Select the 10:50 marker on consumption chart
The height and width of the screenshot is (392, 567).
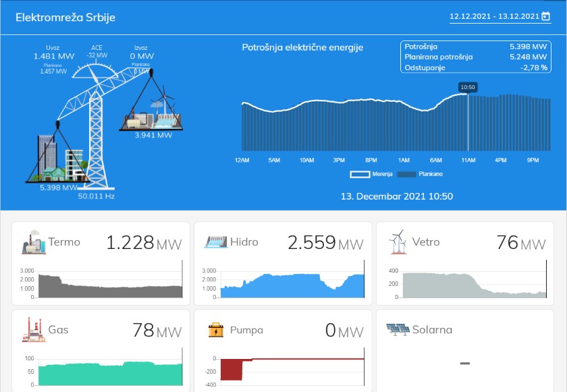pyautogui.click(x=467, y=87)
